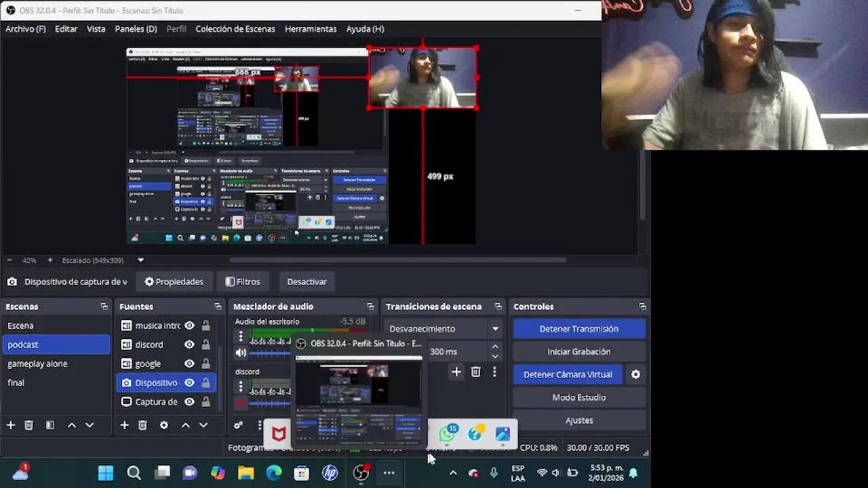Open Editar menu

(66, 28)
